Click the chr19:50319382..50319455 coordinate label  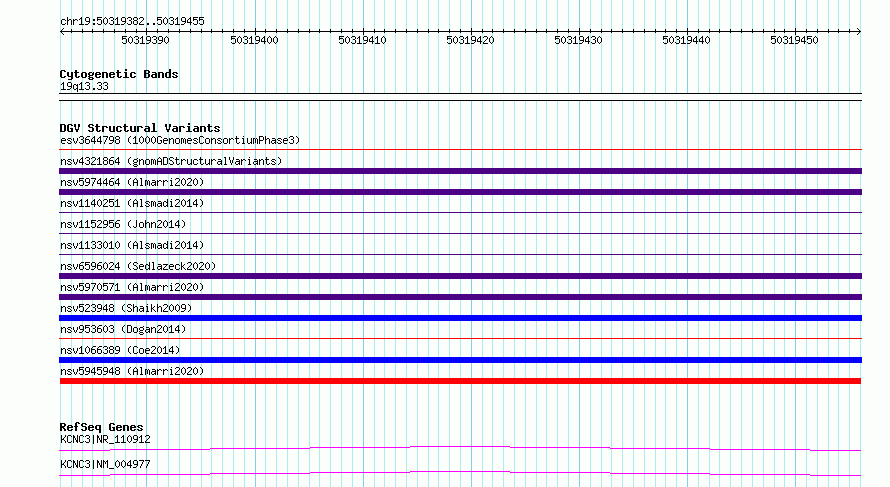[x=132, y=22]
